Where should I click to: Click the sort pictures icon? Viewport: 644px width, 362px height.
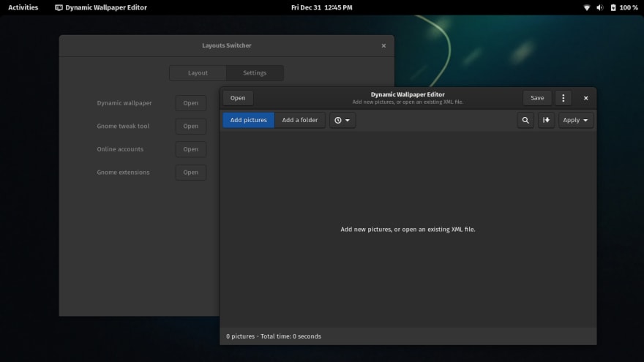[x=546, y=120]
